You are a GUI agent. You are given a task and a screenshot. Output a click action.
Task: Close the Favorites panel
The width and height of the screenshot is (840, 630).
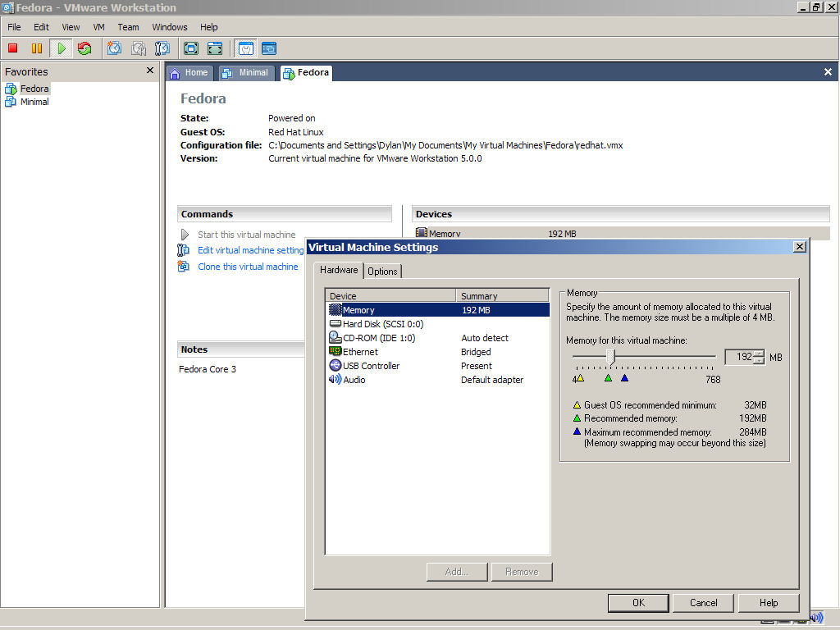tap(150, 71)
